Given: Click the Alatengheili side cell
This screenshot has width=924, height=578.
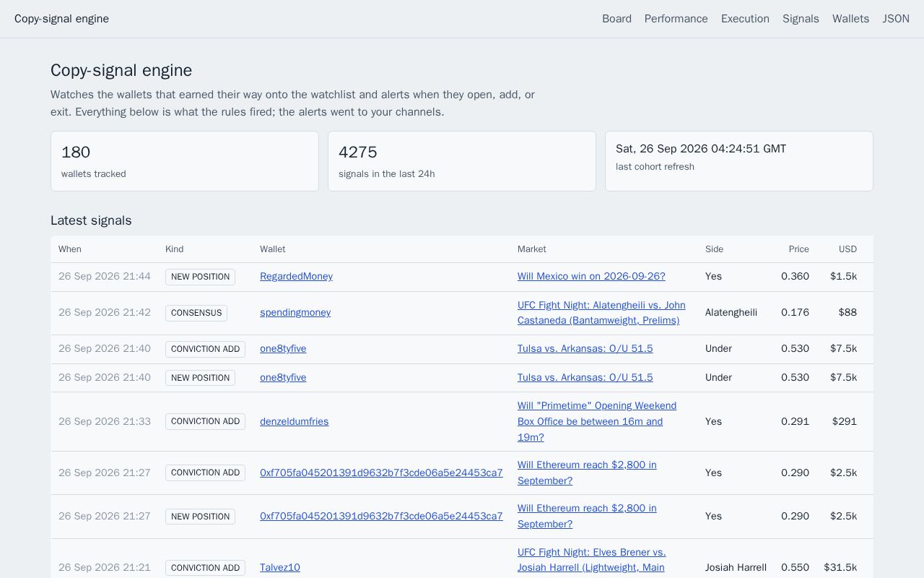Looking at the screenshot, I should [x=731, y=313].
